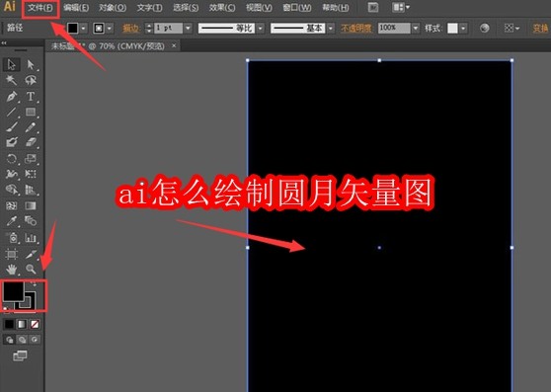Open the control bar stroke color dropdown
Image resolution: width=551 pixels, height=392 pixels.
[x=110, y=28]
